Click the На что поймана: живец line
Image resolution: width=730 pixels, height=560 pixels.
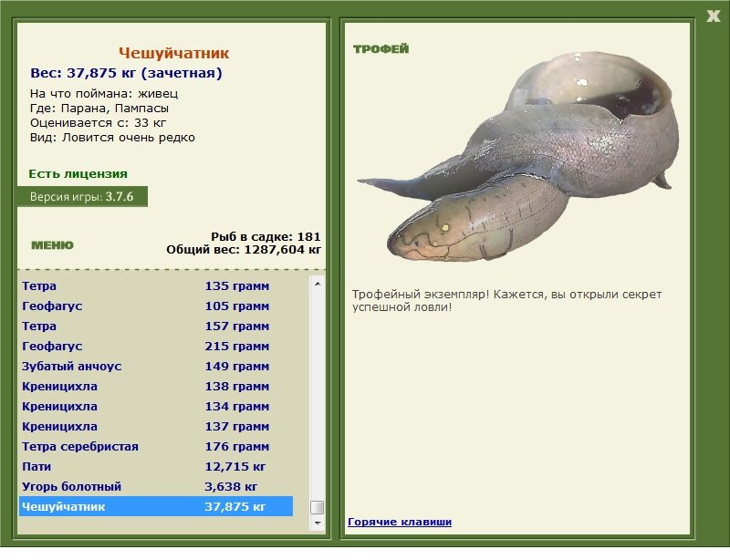104,94
